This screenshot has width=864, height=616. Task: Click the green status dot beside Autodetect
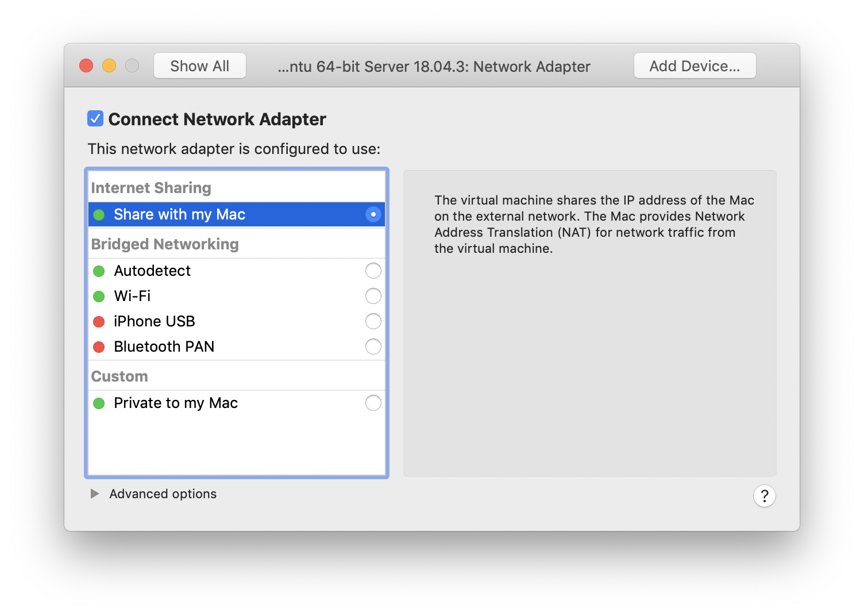[99, 271]
